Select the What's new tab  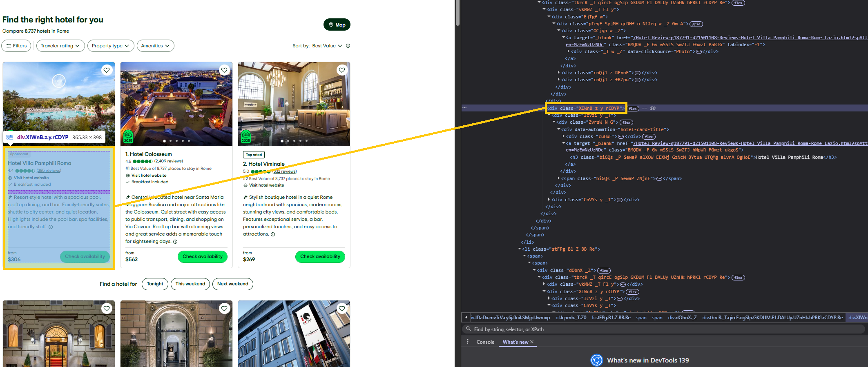click(515, 342)
